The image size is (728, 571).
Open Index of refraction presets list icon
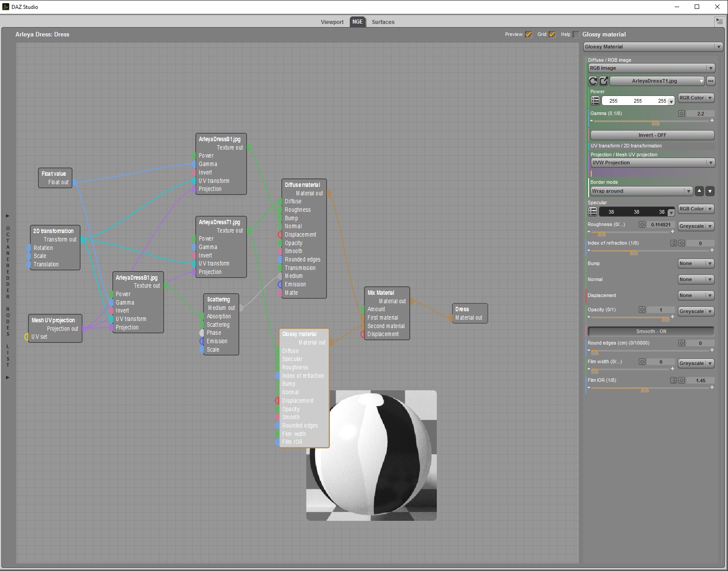(673, 243)
